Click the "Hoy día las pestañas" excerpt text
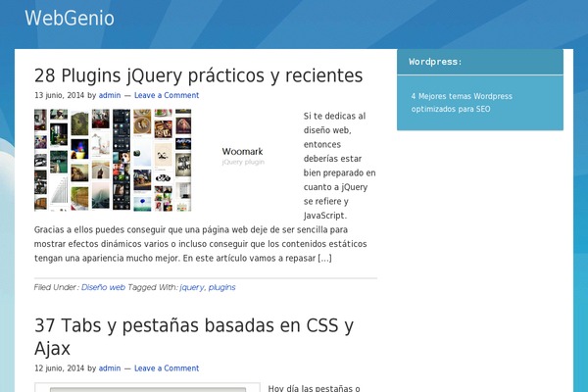 (314, 388)
